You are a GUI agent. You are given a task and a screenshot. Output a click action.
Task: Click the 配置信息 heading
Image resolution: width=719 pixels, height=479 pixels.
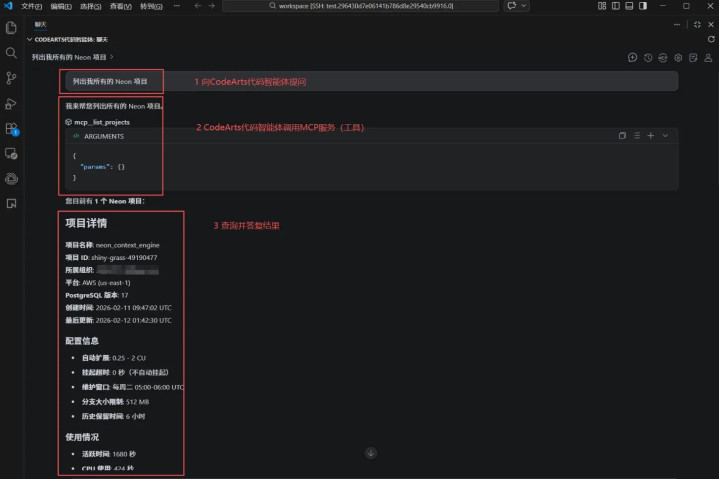(82, 341)
